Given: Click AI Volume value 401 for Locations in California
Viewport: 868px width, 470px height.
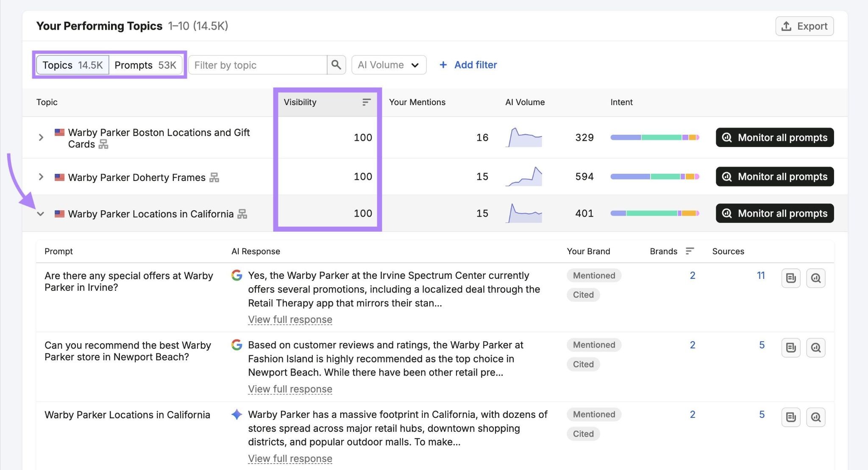Looking at the screenshot, I should [584, 213].
